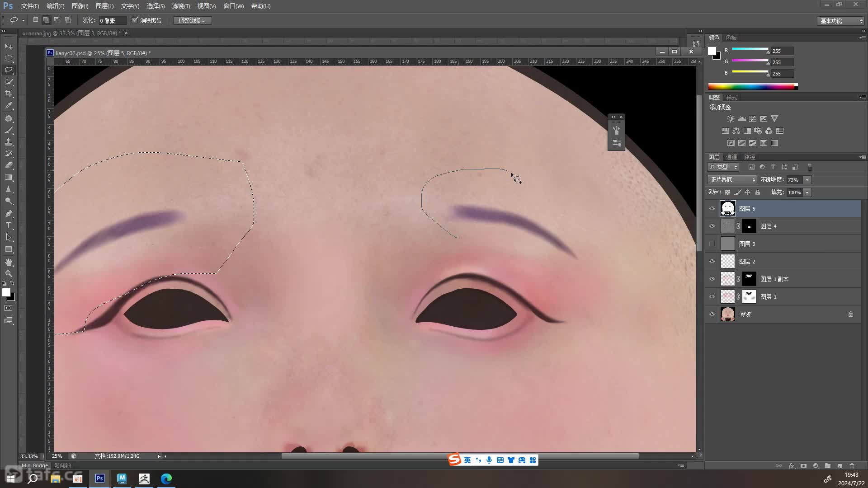The height and width of the screenshot is (488, 868).
Task: Select the Crop tool
Action: pos(9,94)
